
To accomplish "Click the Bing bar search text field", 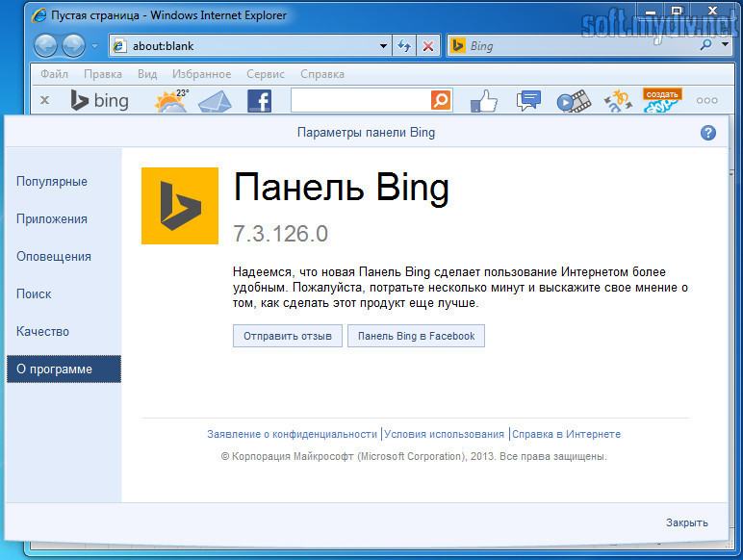I will tap(360, 100).
